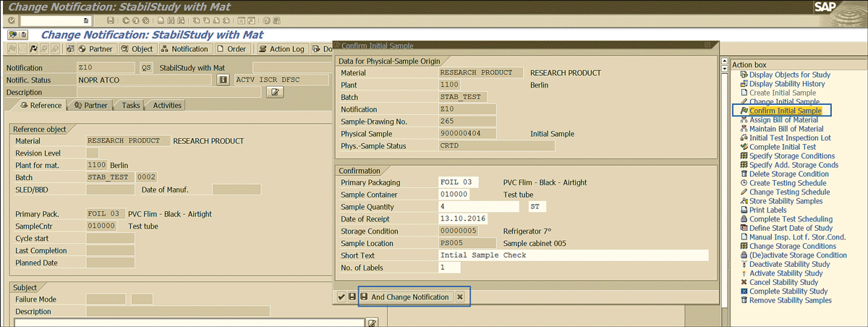Click the Storage Condition field 00000005
The width and height of the screenshot is (868, 327).
point(459,232)
